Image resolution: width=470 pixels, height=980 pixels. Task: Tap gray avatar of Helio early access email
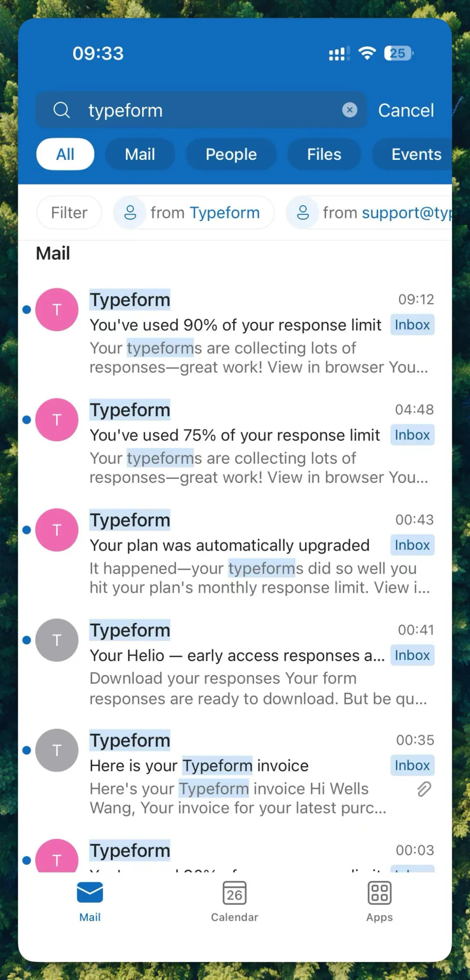point(57,640)
